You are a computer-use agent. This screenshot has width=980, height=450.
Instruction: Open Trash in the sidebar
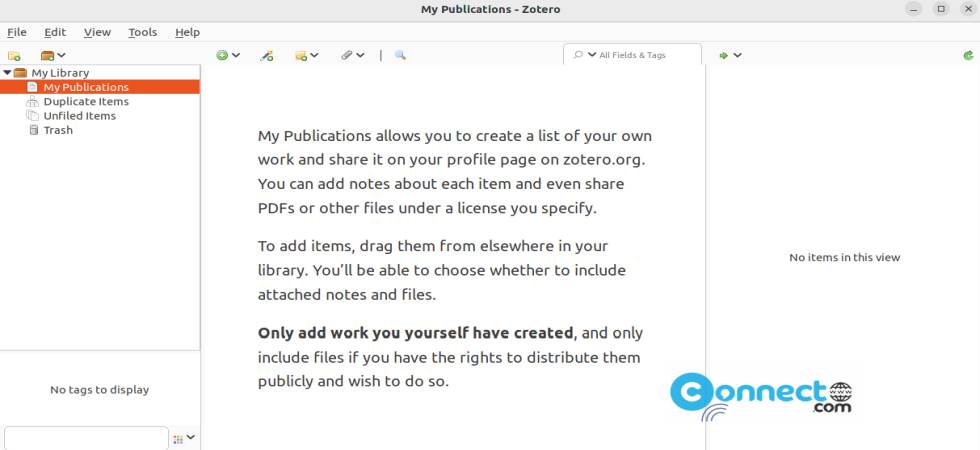[x=58, y=130]
